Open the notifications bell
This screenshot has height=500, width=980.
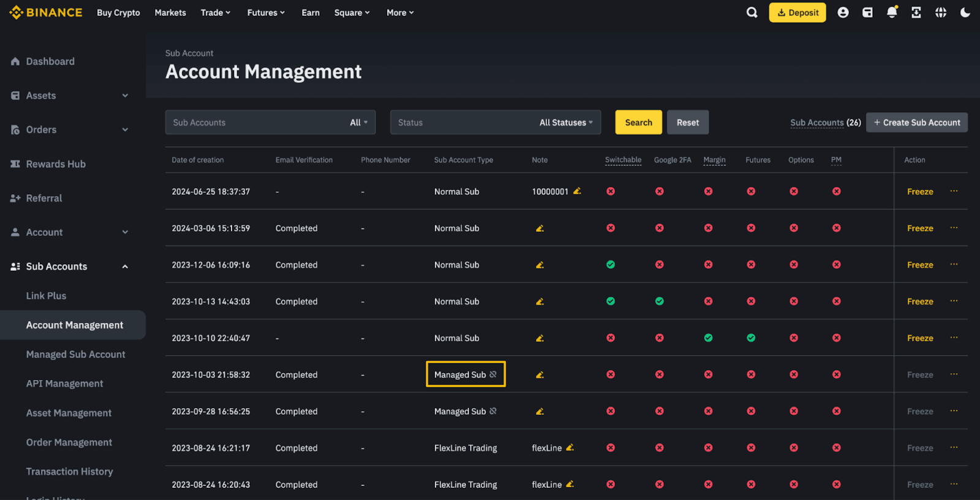coord(892,12)
